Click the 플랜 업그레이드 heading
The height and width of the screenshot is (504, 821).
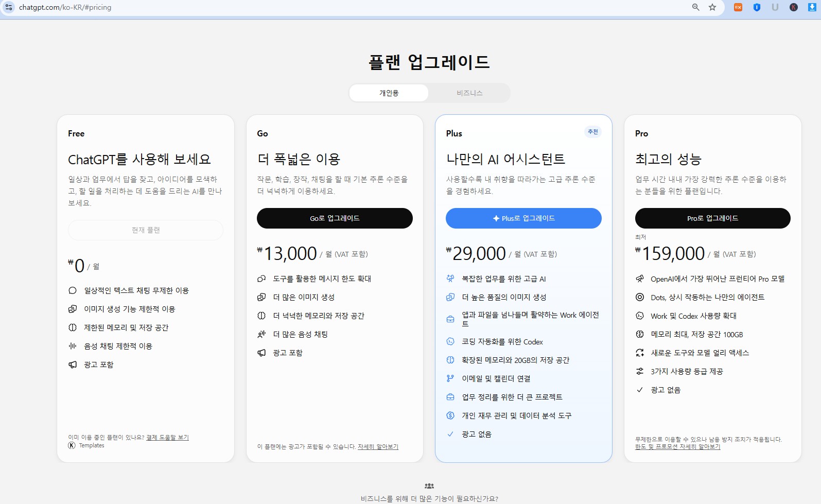pyautogui.click(x=429, y=62)
